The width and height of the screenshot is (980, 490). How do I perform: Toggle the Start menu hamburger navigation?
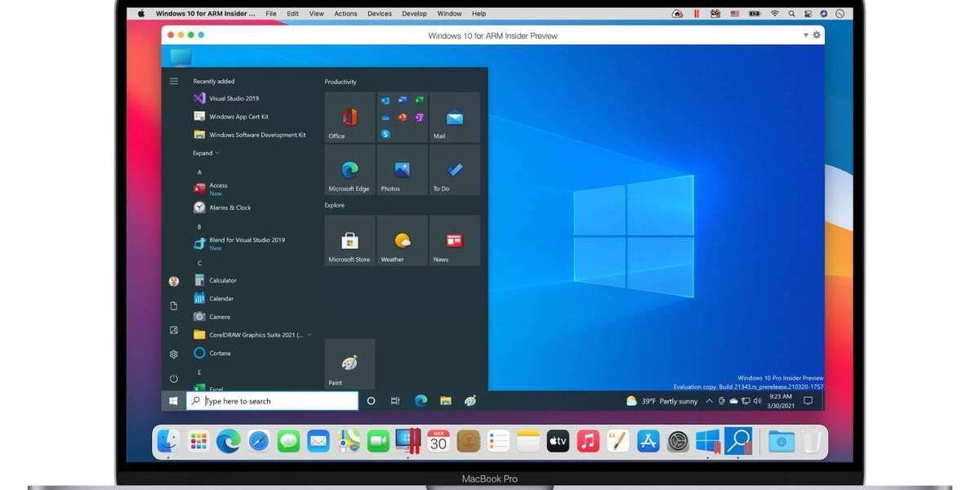(x=174, y=81)
